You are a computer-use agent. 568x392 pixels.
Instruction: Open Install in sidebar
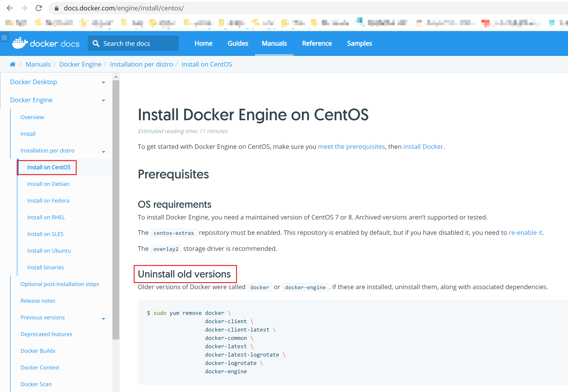click(x=28, y=134)
